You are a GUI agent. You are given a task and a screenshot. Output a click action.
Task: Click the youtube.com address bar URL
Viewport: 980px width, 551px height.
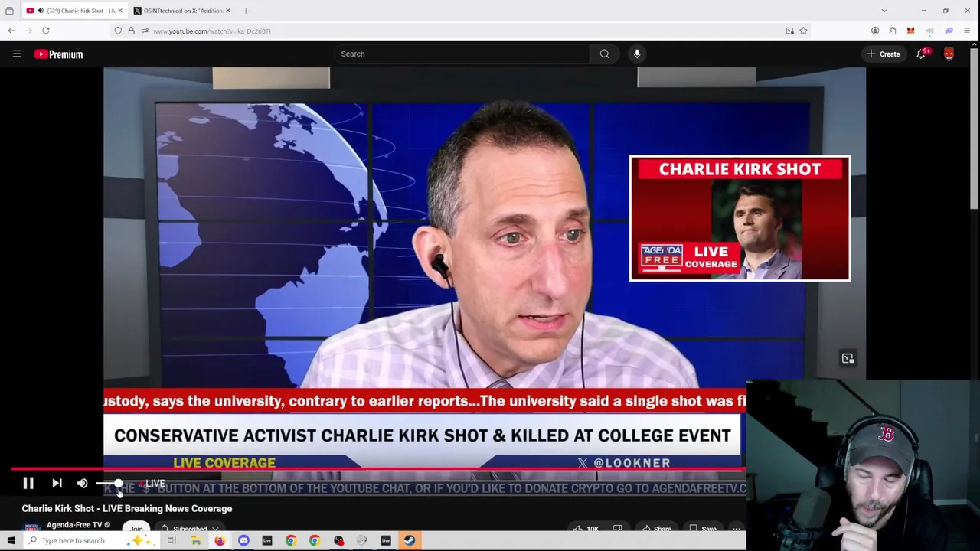(x=212, y=31)
